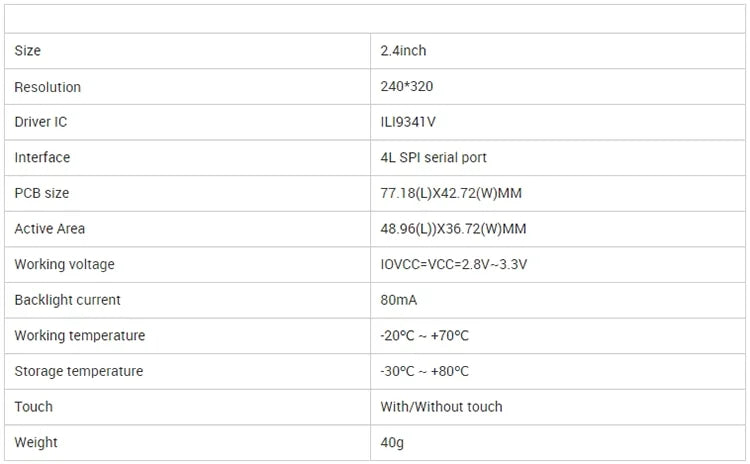Select the "IOVCC=VCC=2.8V~3.3V" value

452,264
